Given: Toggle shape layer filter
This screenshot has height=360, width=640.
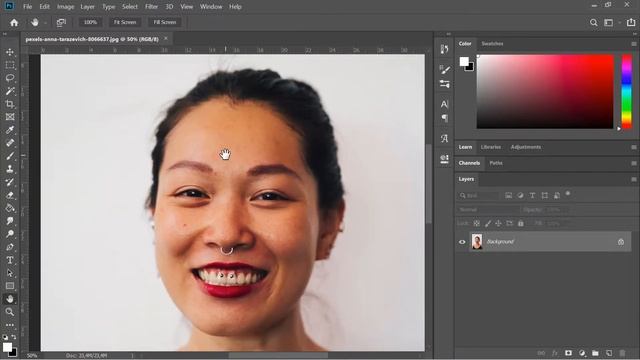Looking at the screenshot, I should [544, 196].
